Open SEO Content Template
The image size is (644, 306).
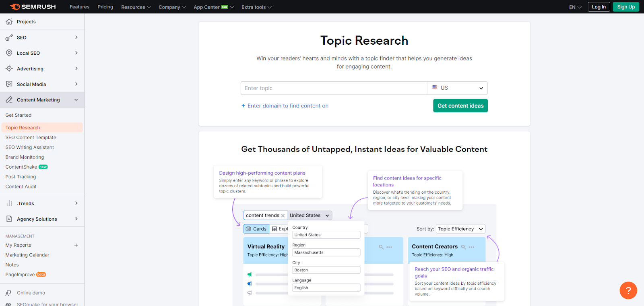[31, 137]
